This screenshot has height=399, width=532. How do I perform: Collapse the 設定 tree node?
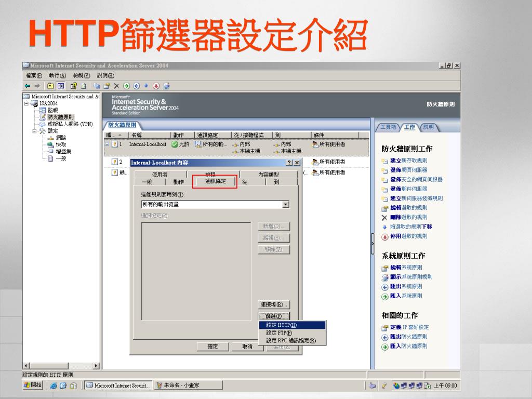[35, 130]
